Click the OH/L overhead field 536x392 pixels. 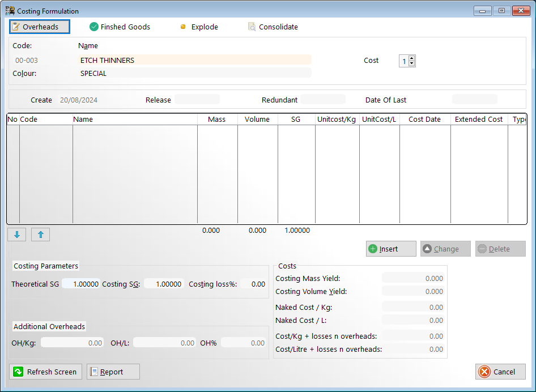[x=164, y=343]
